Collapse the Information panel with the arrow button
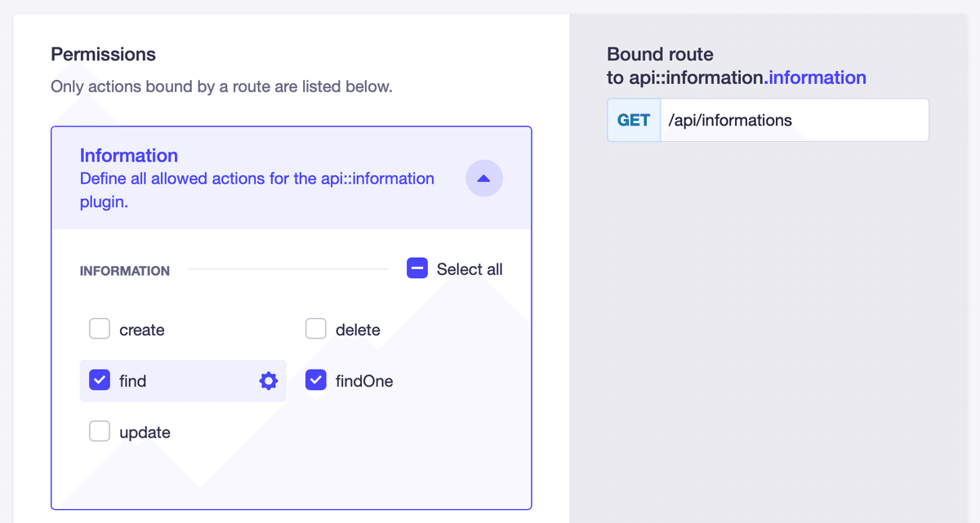 [483, 179]
